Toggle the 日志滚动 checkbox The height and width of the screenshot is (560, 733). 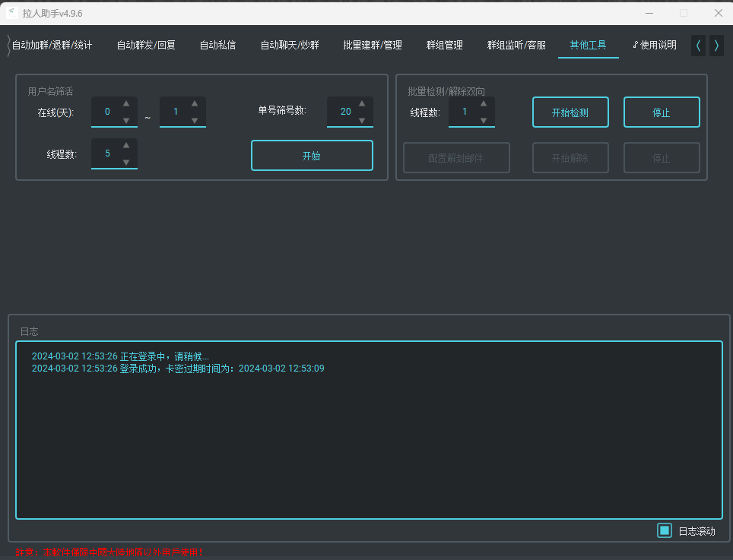[665, 530]
